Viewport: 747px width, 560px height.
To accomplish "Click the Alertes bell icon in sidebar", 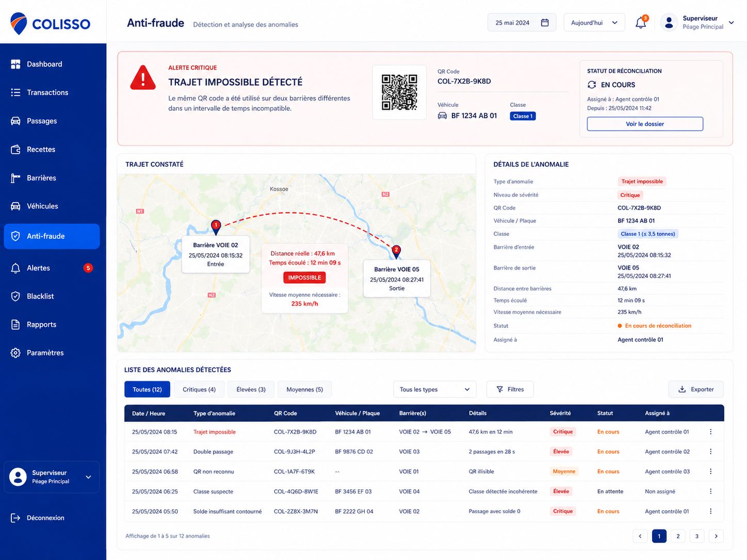I will point(15,268).
